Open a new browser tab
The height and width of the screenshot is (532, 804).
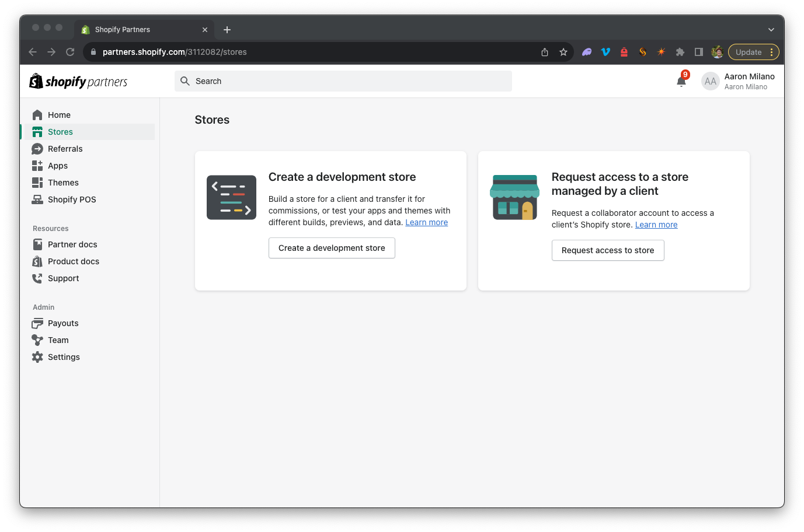227,30
